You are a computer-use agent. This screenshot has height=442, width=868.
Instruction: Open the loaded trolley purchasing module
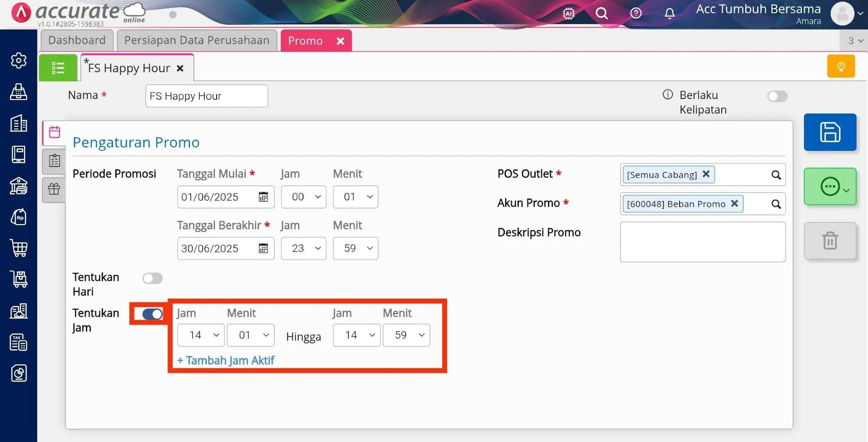click(19, 279)
